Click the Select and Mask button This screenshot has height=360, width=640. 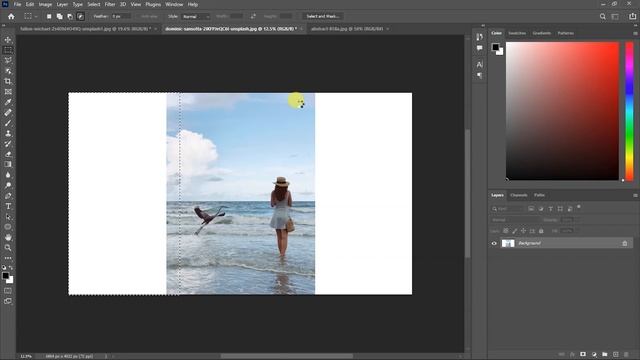click(322, 16)
